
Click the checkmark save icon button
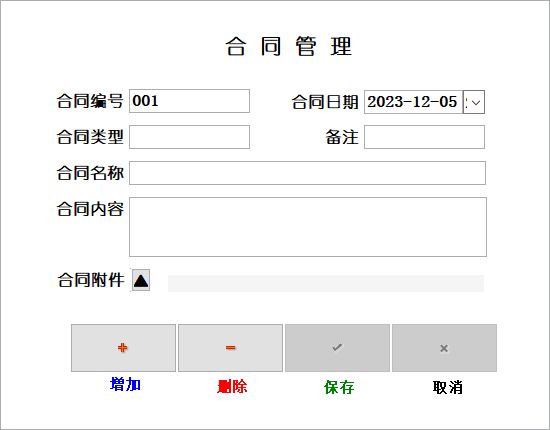337,348
